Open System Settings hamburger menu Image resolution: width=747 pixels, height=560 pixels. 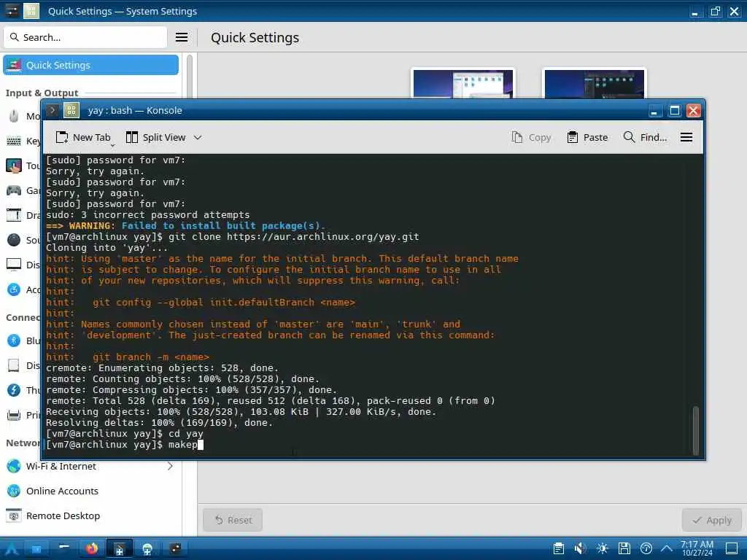(182, 37)
